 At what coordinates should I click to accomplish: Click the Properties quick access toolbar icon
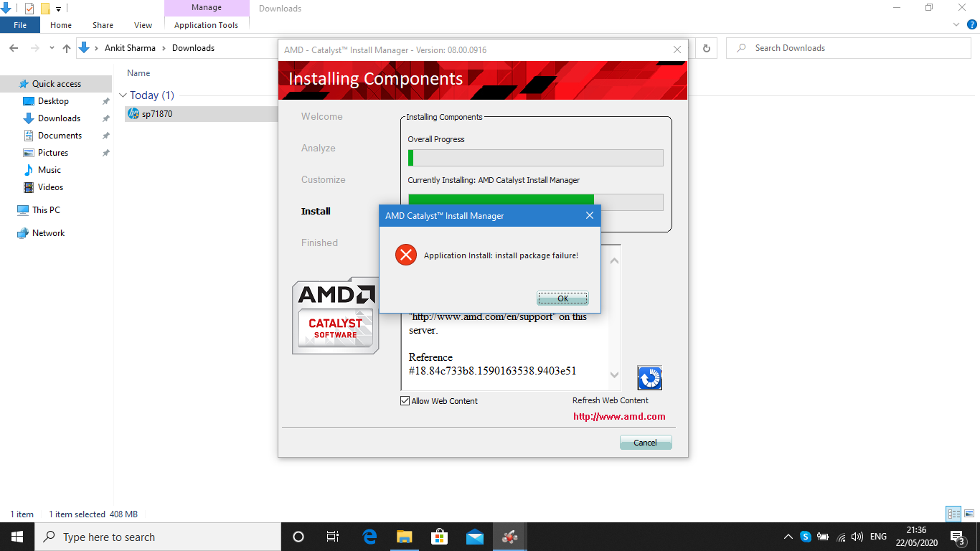point(29,9)
